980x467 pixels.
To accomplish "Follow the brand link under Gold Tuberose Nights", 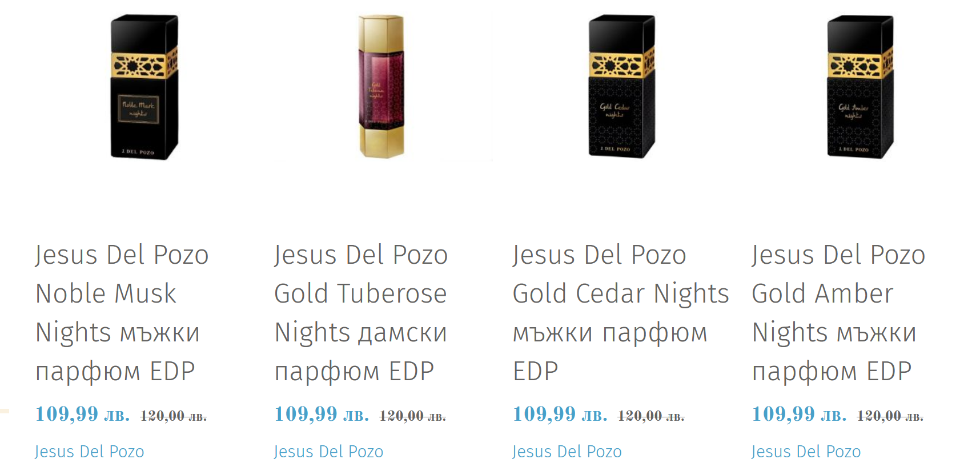I will (x=329, y=452).
